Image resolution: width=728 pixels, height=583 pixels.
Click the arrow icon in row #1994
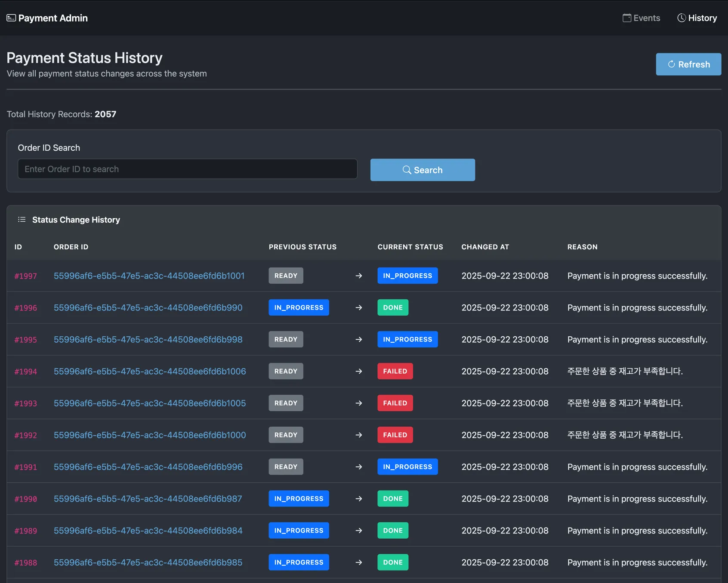pyautogui.click(x=358, y=372)
